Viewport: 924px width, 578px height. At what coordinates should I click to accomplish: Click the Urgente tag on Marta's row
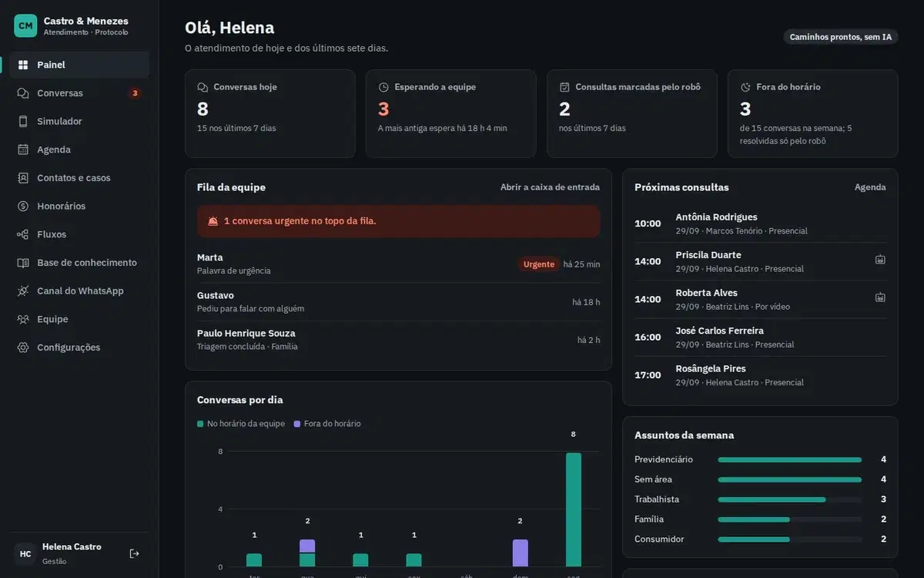(539, 264)
